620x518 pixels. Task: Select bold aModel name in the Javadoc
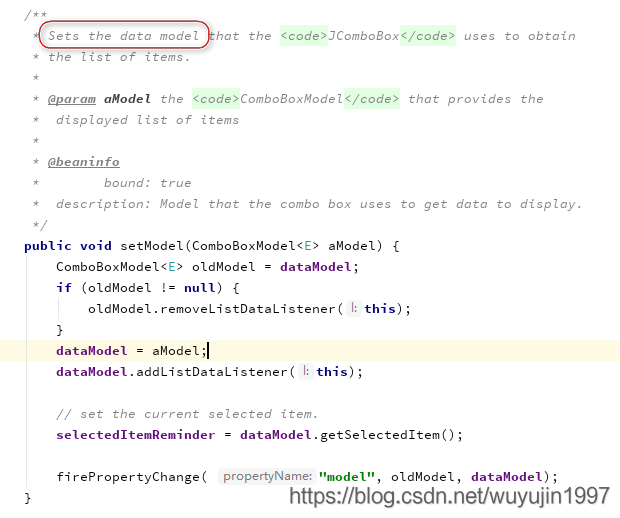[127, 99]
